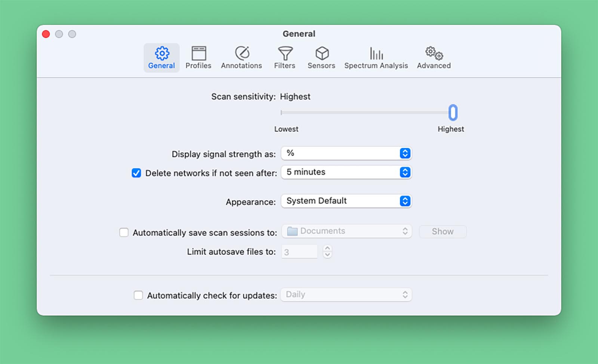The image size is (598, 364).
Task: Close the General preferences window
Action: coord(46,34)
